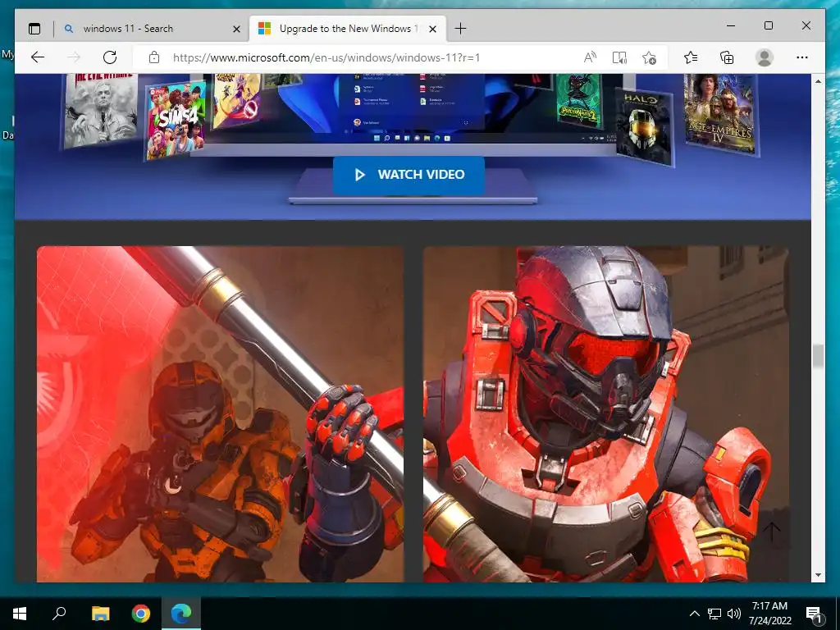Open the red helmet Spartan image card
Image resolution: width=840 pixels, height=630 pixels.
[606, 414]
